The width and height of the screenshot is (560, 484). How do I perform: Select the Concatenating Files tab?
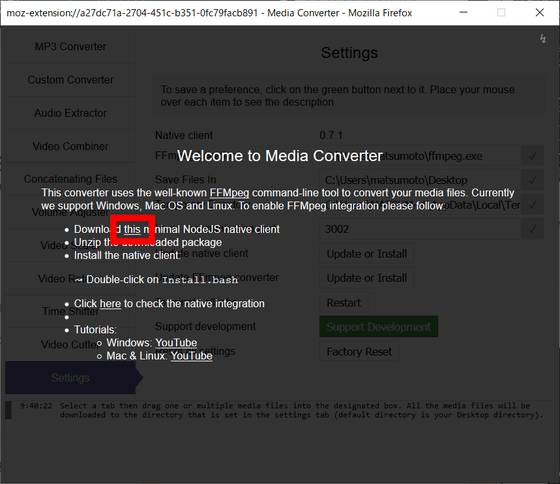(70, 179)
